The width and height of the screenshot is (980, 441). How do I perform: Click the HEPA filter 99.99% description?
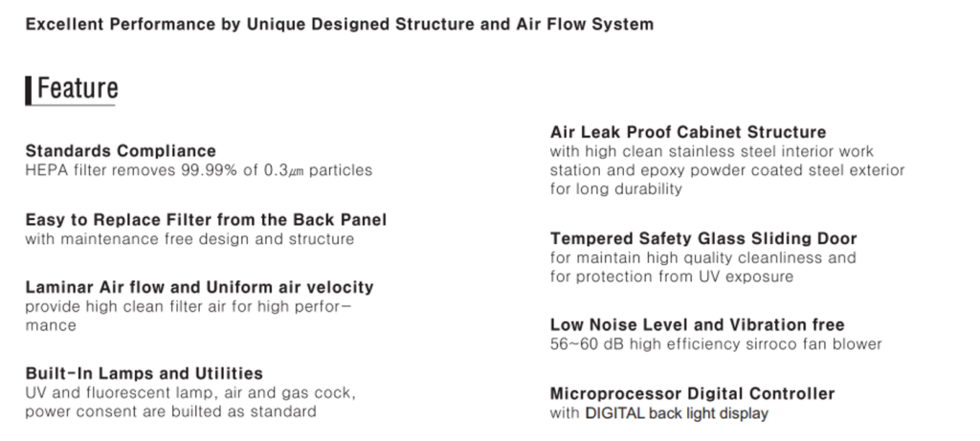click(x=198, y=170)
